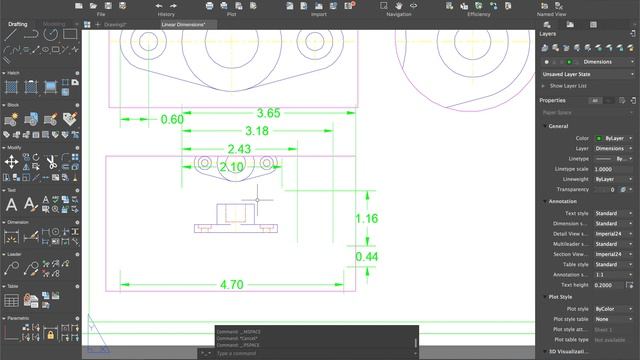Select the Polyline tool
This screenshot has width=640, height=360.
coord(31,35)
